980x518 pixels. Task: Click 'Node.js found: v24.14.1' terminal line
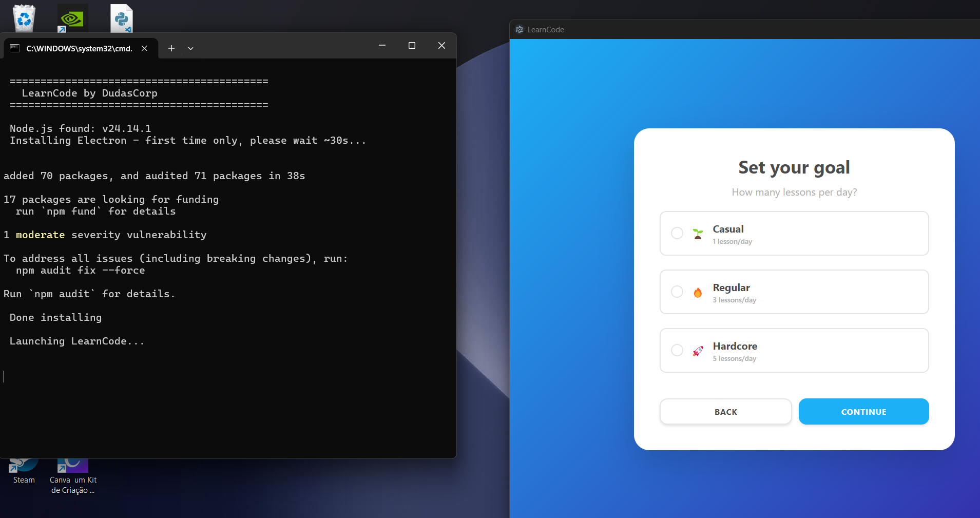click(x=81, y=128)
